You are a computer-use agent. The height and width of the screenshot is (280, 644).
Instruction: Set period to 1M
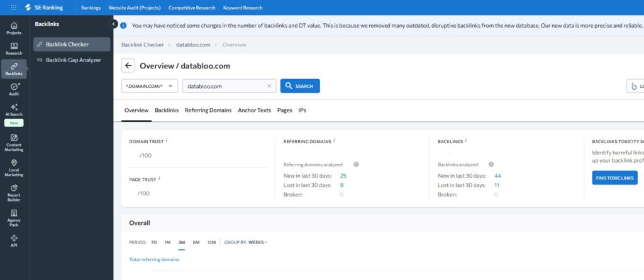[167, 242]
